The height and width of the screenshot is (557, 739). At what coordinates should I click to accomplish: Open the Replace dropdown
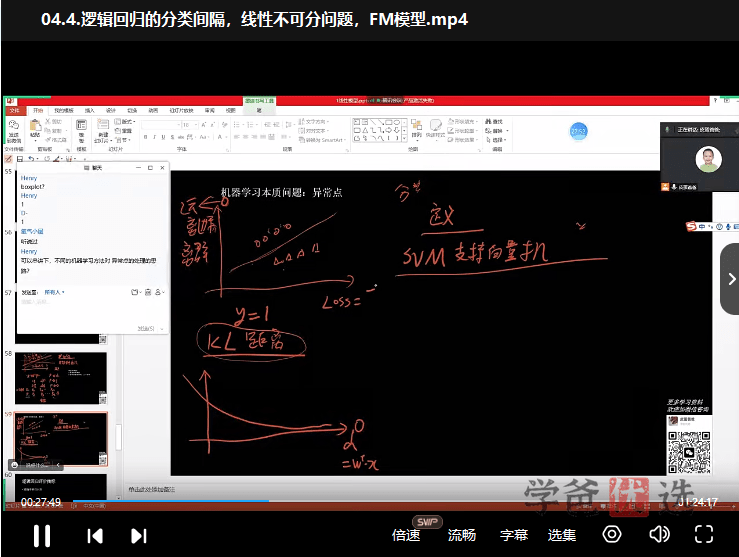[497, 131]
